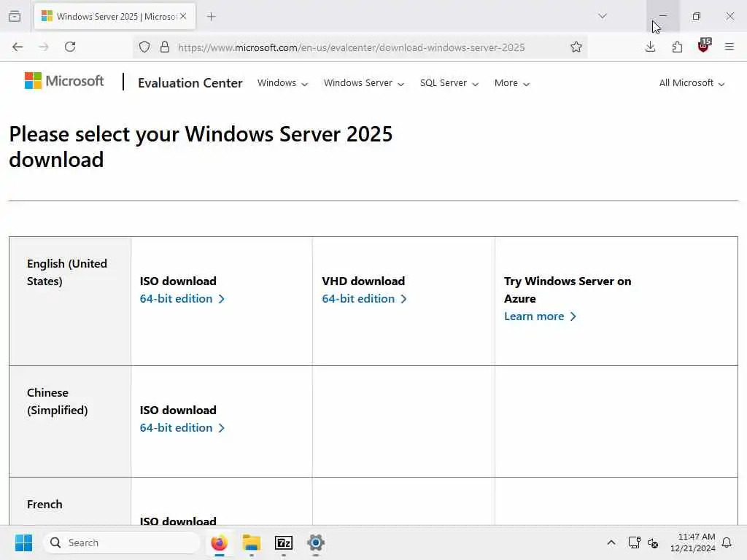Click English row 'VHD download' label
The width and height of the screenshot is (747, 560).
363,281
